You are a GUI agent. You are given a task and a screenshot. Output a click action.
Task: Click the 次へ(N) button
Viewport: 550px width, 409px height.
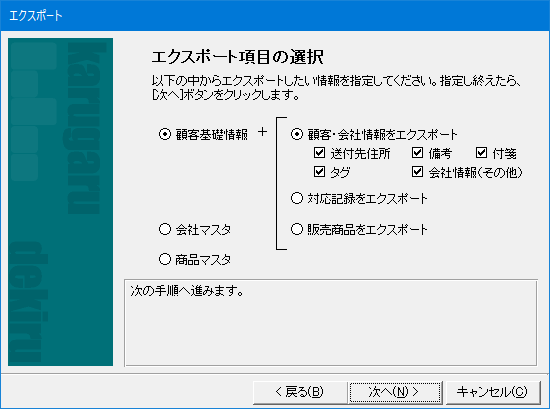[395, 392]
